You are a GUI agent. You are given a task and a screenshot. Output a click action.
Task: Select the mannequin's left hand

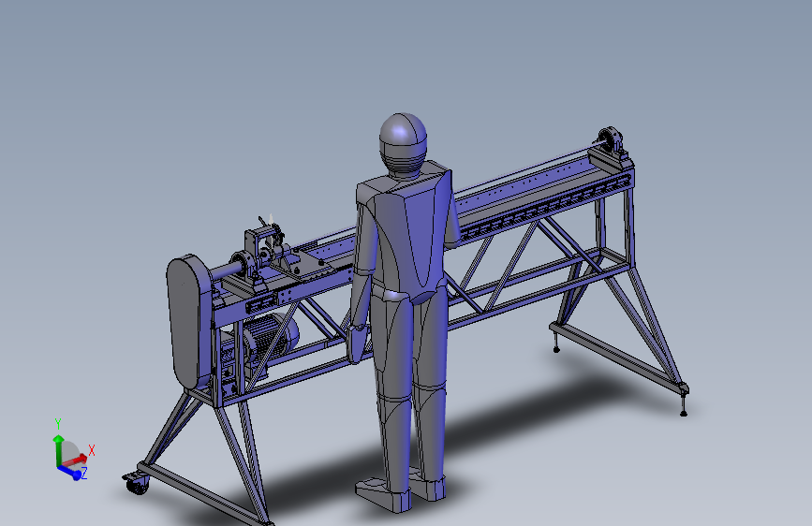[358, 343]
